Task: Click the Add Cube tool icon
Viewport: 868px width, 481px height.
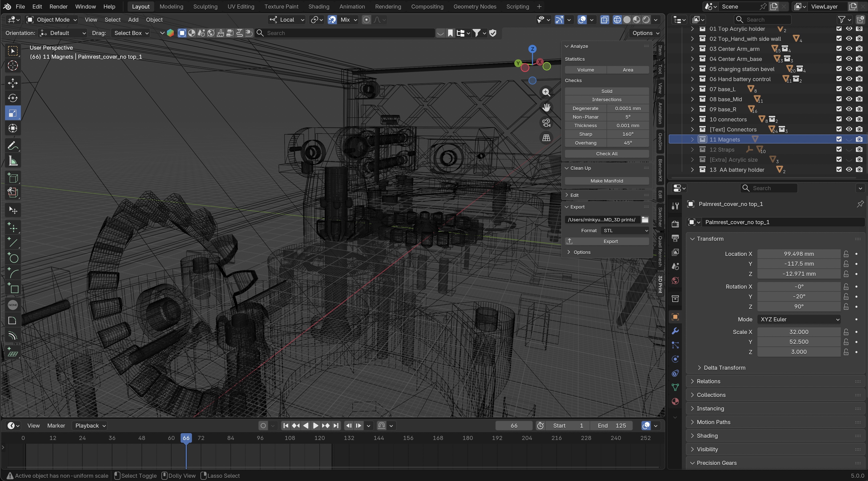Action: (x=13, y=178)
